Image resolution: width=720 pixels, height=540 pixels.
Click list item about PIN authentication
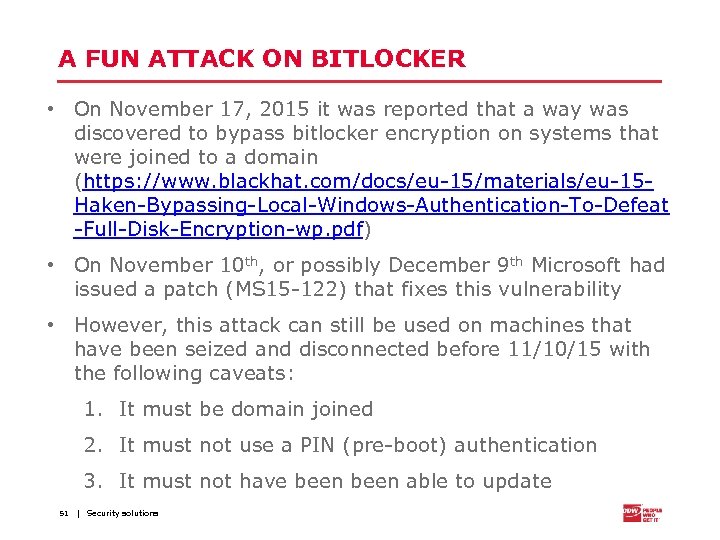pos(357,445)
